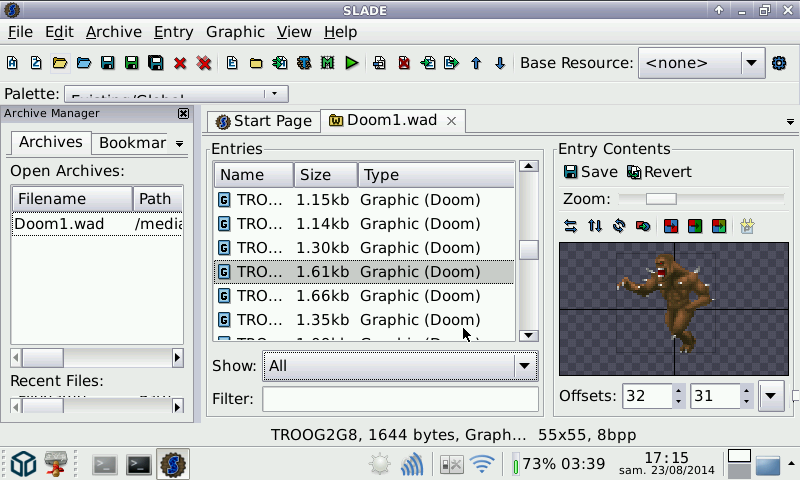
Task: Click the green floppy Save As icon
Action: [x=131, y=63]
